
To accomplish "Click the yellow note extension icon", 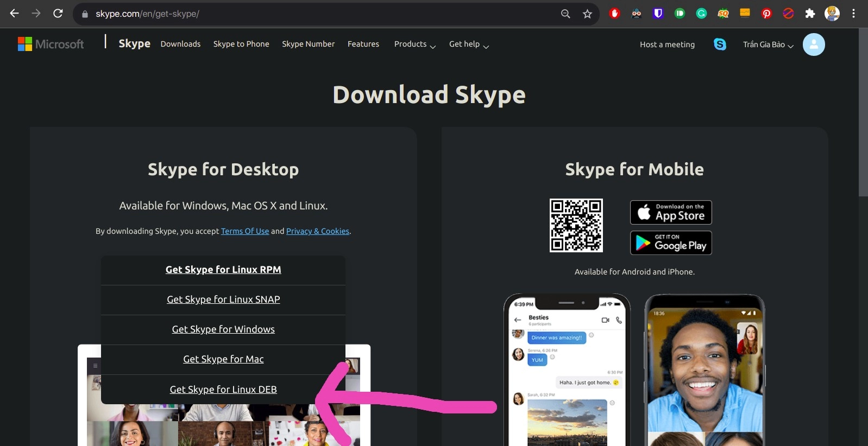I will [745, 13].
